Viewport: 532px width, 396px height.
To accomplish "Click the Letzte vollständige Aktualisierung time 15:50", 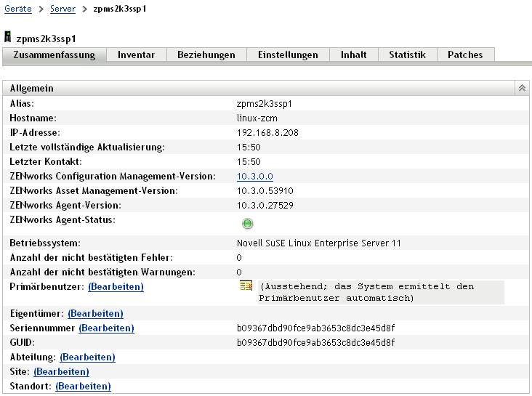I will tap(249, 148).
